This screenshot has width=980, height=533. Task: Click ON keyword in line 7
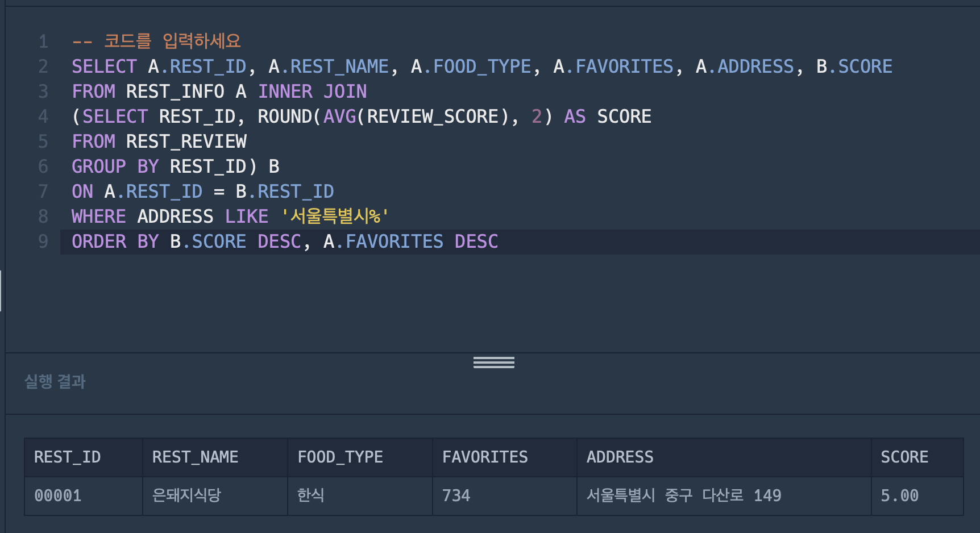click(82, 191)
